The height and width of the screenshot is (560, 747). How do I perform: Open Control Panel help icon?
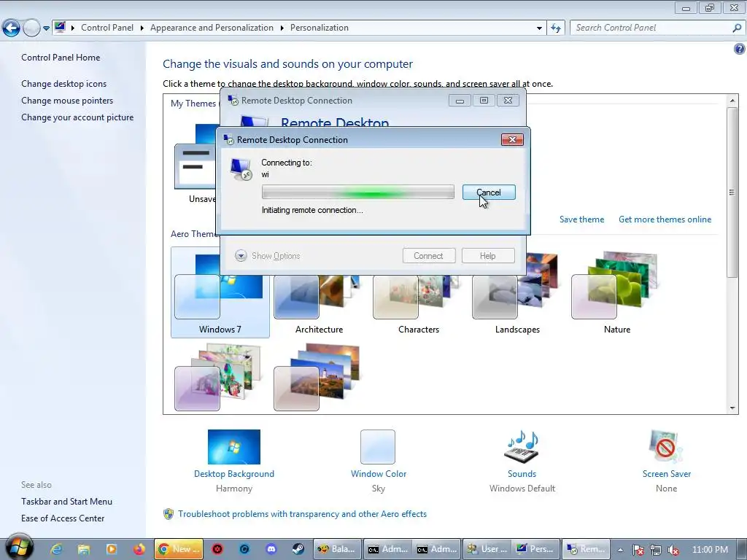[x=739, y=49]
